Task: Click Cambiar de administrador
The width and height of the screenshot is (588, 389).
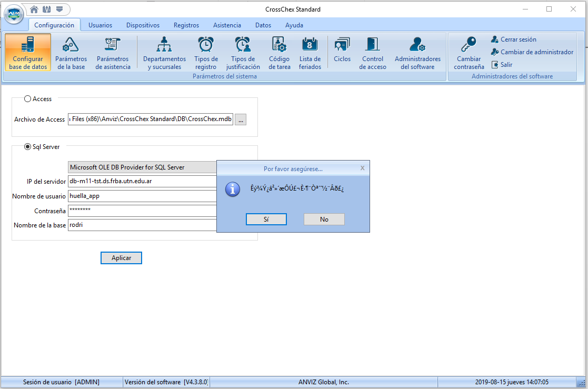Action: [x=532, y=52]
